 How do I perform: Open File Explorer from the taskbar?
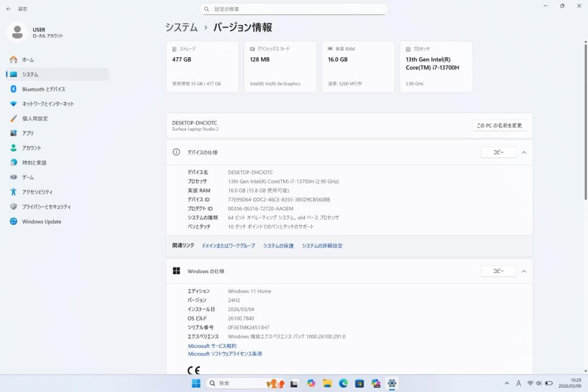[x=327, y=383]
